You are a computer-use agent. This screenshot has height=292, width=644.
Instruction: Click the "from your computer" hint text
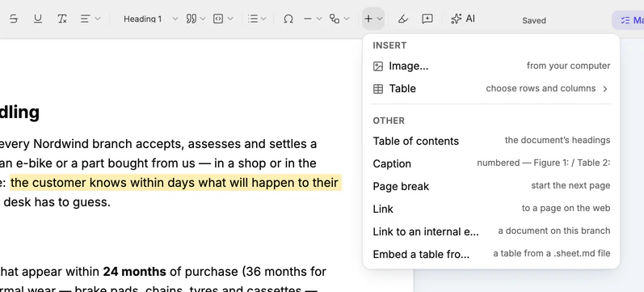568,66
